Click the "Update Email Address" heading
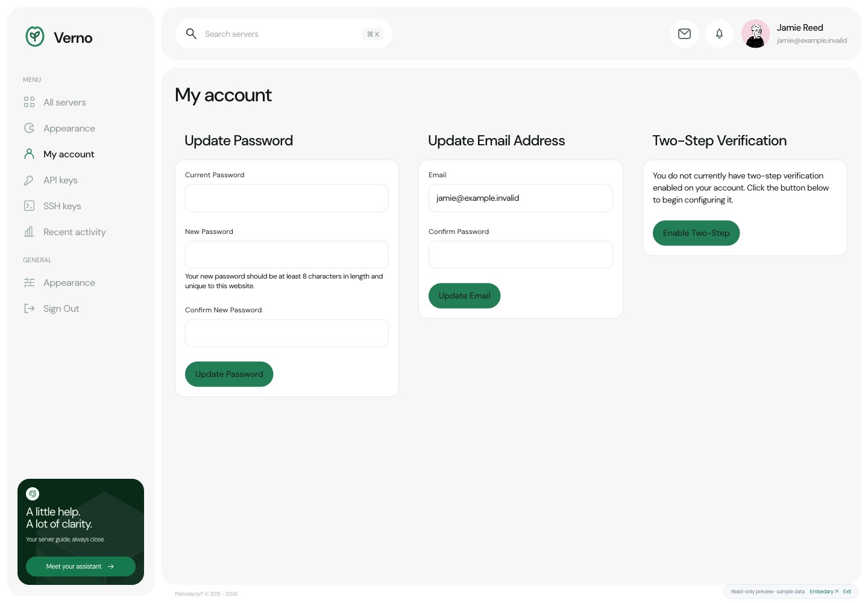Viewport: 868px width, 603px height. pos(496,140)
